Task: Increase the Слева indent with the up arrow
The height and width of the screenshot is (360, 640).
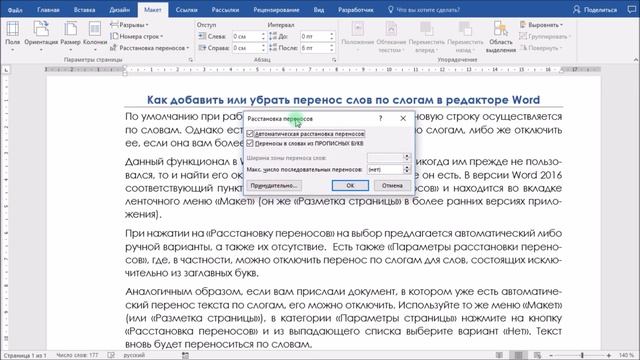Action: (263, 34)
